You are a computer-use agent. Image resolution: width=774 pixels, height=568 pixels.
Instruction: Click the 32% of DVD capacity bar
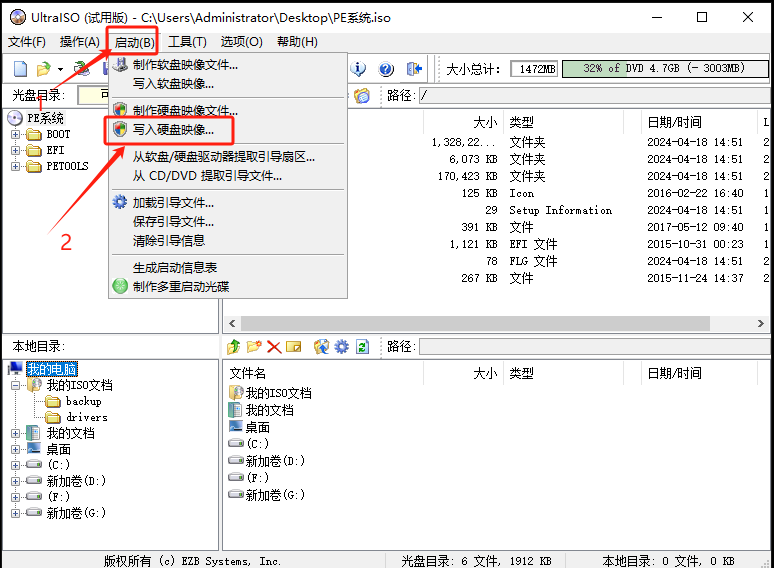(665, 69)
